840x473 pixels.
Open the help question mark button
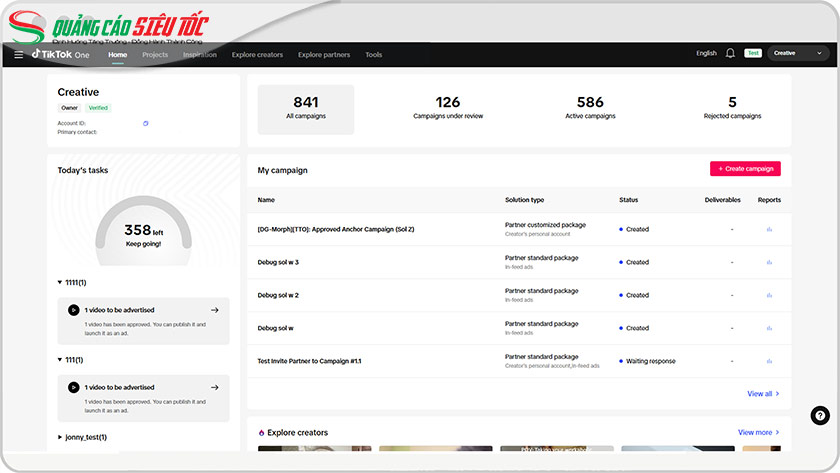point(819,416)
